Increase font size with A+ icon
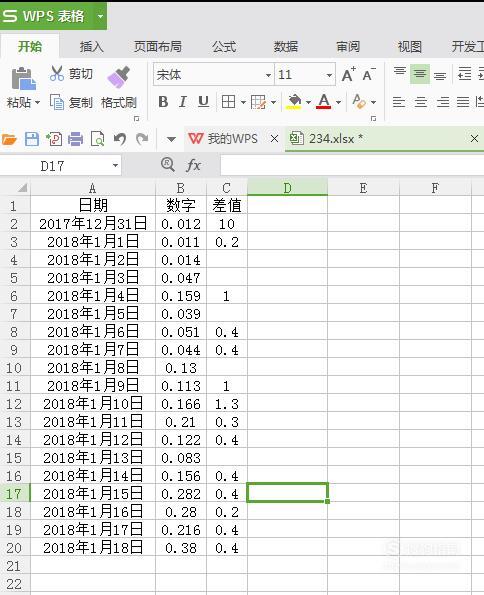Image resolution: width=484 pixels, height=595 pixels. point(348,74)
